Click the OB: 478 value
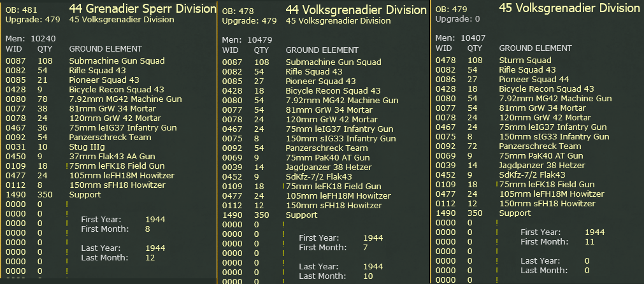 (238, 11)
